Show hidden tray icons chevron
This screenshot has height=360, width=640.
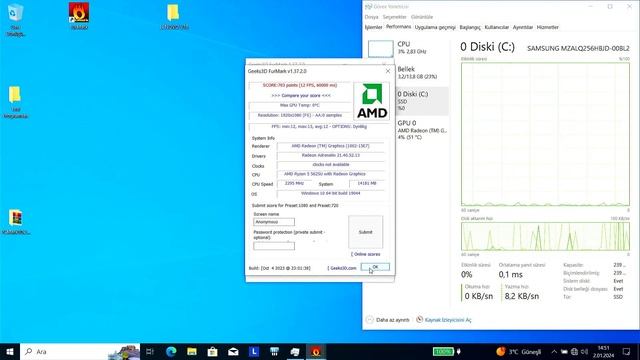click(554, 351)
